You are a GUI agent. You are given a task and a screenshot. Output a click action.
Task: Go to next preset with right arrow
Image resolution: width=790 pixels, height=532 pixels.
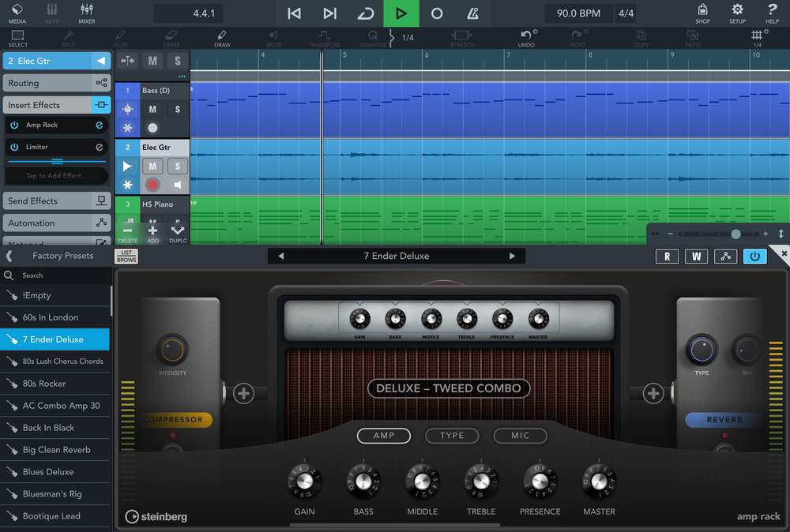pos(512,256)
